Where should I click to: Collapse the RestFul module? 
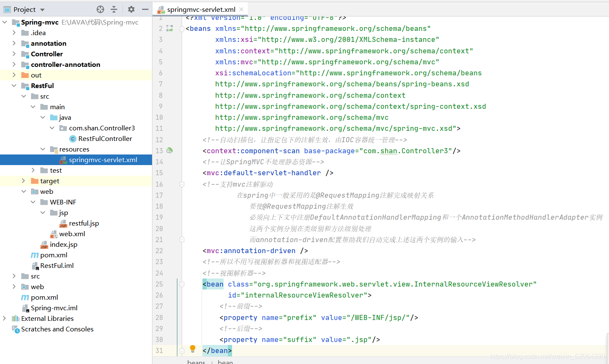pyautogui.click(x=14, y=85)
